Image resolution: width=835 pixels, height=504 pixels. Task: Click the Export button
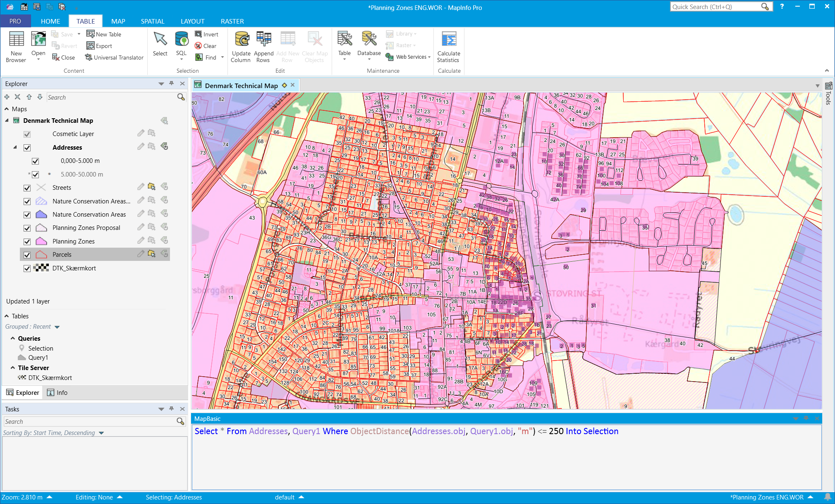coord(100,46)
